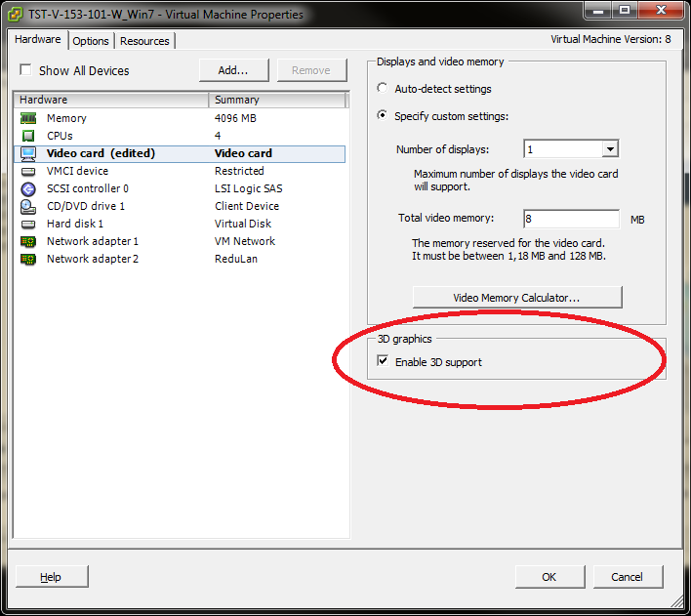Image resolution: width=691 pixels, height=616 pixels.
Task: Click the Hard disk 1 icon
Action: coord(28,224)
